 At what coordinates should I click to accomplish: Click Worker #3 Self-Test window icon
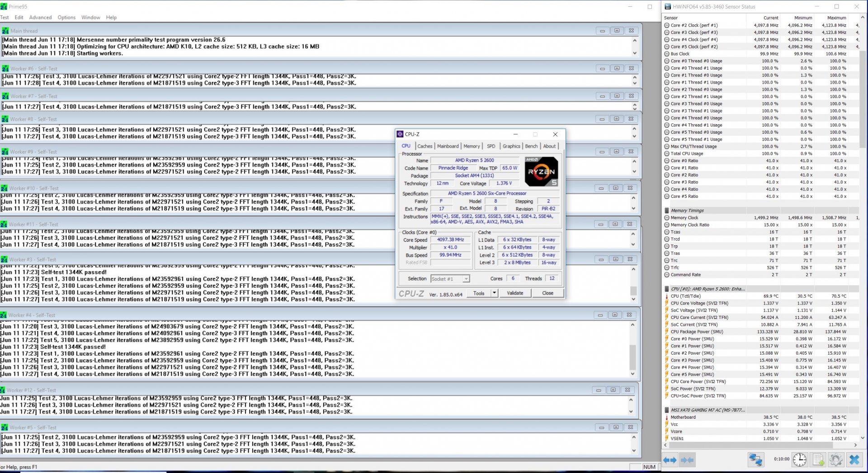coord(5,259)
